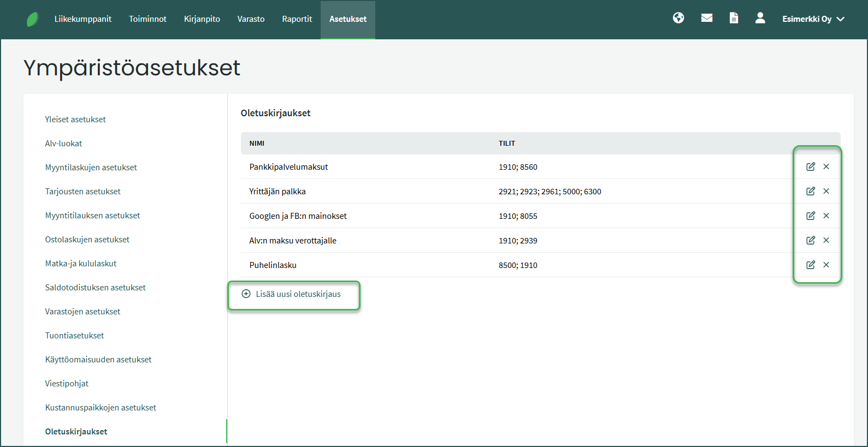Go to Alv-luokat settings
This screenshot has width=868, height=447.
tap(63, 144)
